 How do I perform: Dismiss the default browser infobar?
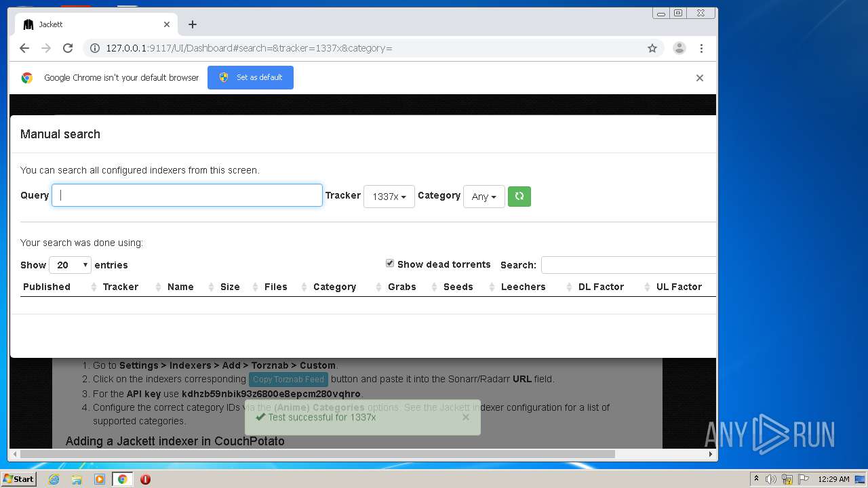point(700,78)
